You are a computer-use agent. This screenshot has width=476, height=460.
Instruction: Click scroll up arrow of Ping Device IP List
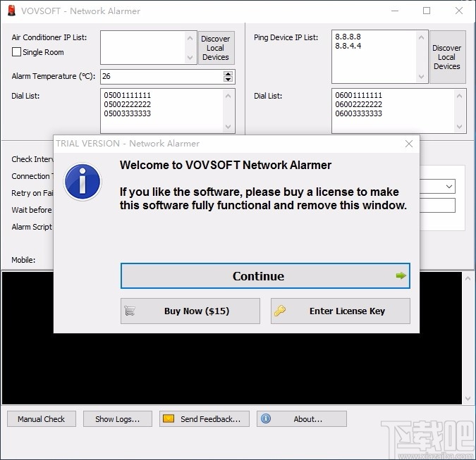(422, 37)
